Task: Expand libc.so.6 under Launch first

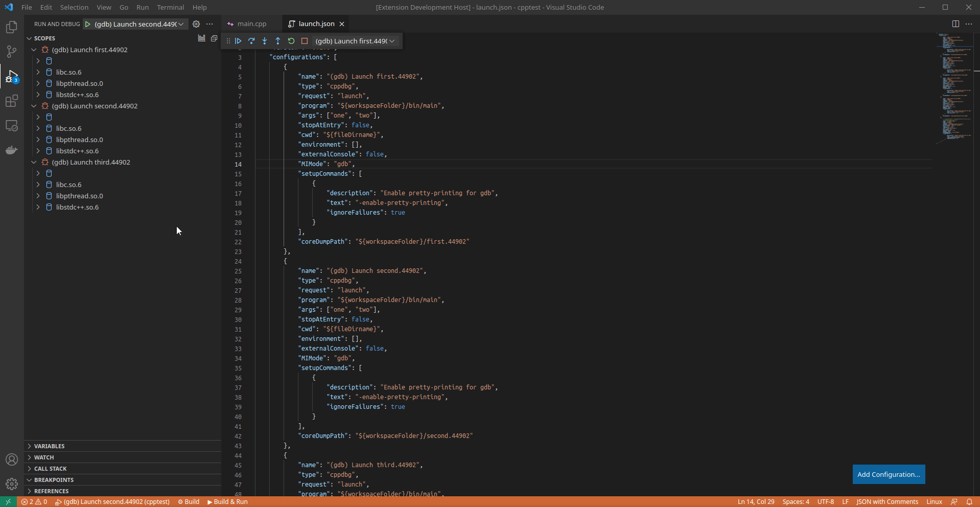Action: pos(38,72)
